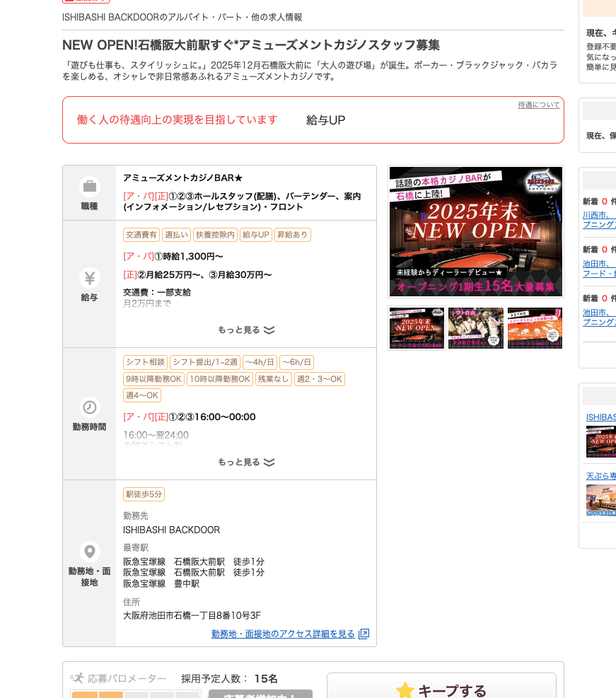Click the 交通費有 tag

pos(141,235)
